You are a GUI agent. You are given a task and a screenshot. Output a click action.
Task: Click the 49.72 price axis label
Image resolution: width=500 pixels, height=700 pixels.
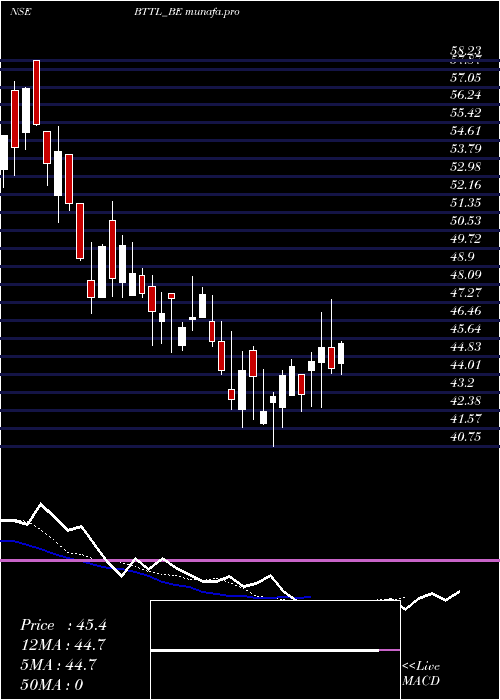(x=466, y=239)
